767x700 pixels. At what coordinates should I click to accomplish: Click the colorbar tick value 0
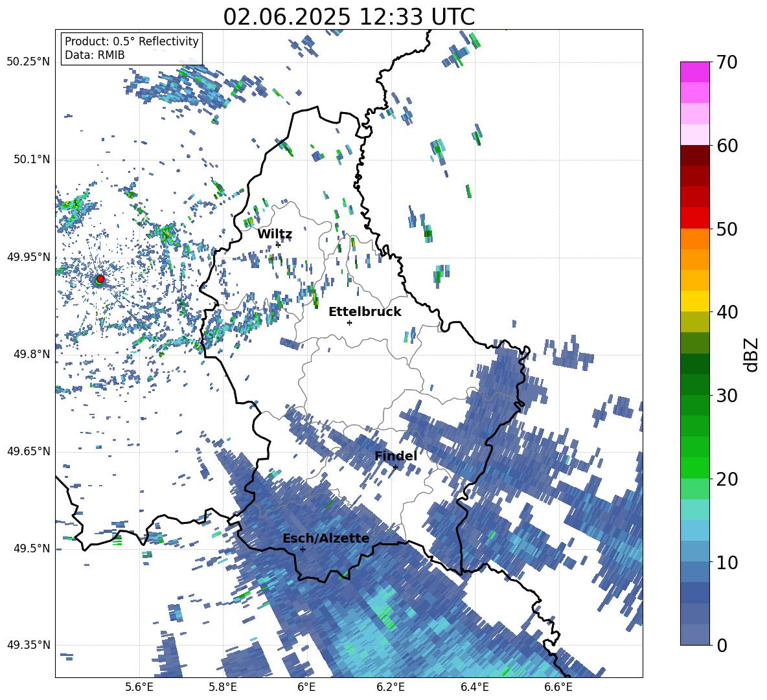pos(722,645)
